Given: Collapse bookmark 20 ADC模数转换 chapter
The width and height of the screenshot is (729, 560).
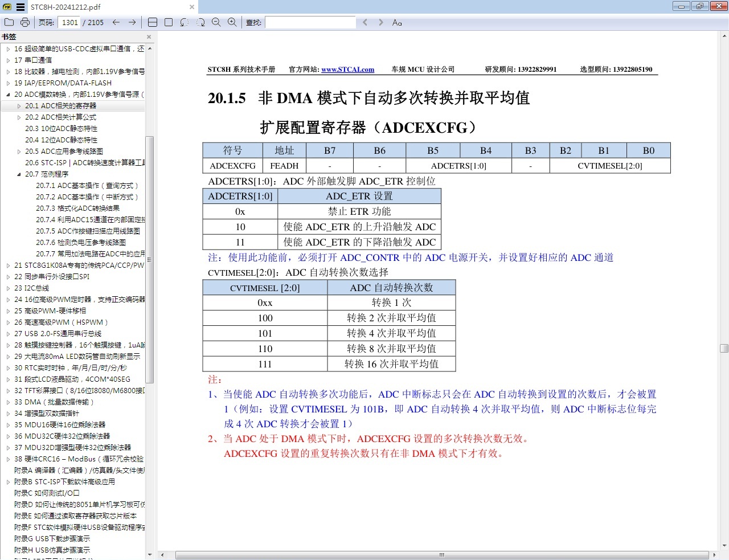Looking at the screenshot, I should [8, 95].
